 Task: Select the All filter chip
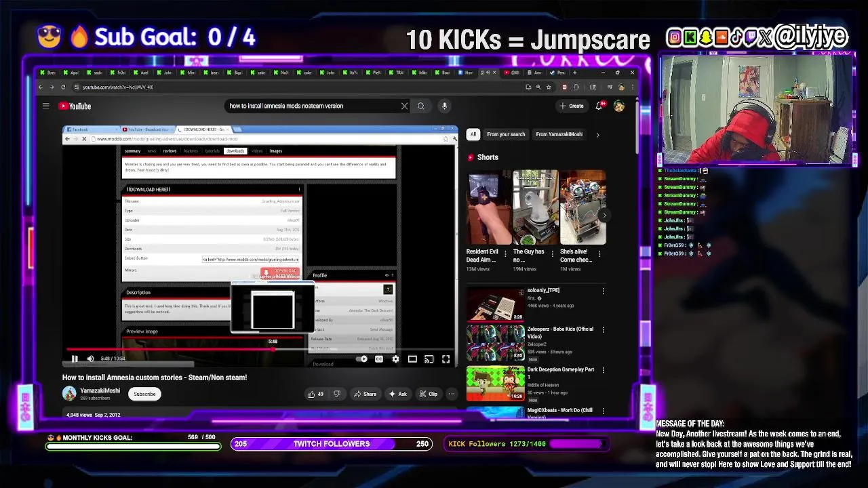[x=473, y=134]
